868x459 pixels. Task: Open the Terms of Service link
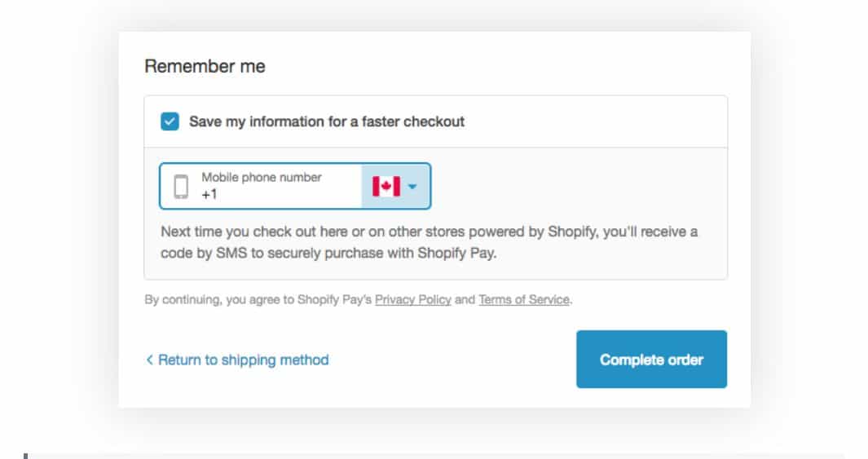click(x=524, y=299)
